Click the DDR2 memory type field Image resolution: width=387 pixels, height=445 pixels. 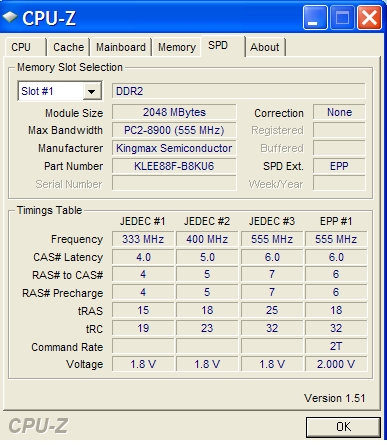pos(239,91)
